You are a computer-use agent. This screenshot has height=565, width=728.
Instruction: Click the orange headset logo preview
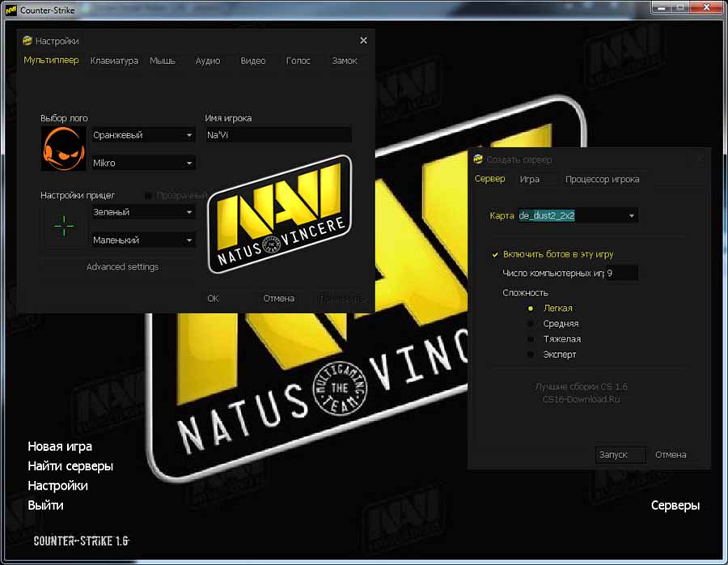[64, 149]
